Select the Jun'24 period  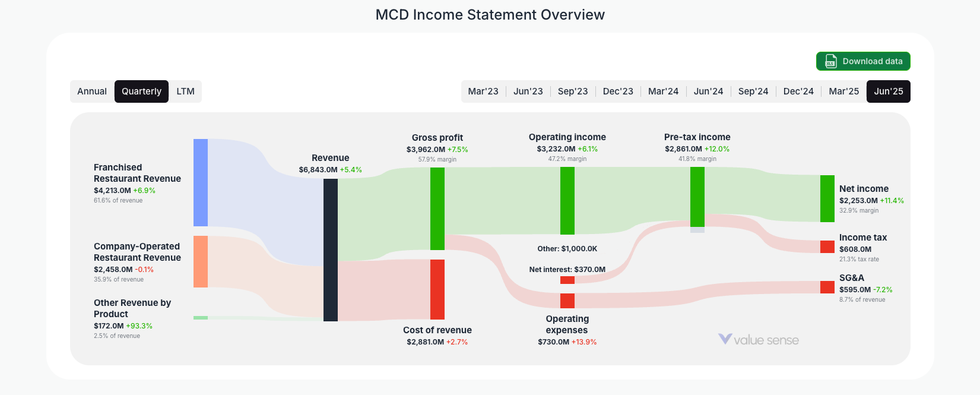708,91
